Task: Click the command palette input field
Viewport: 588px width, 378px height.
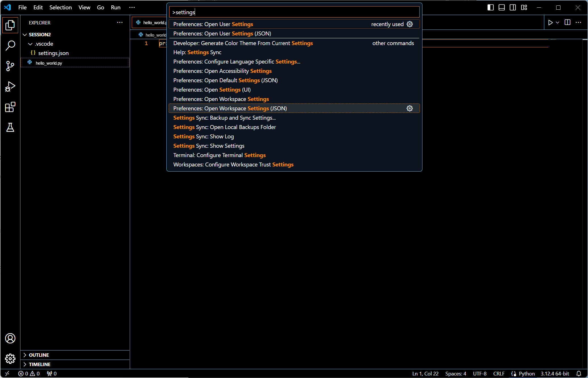Action: (294, 12)
